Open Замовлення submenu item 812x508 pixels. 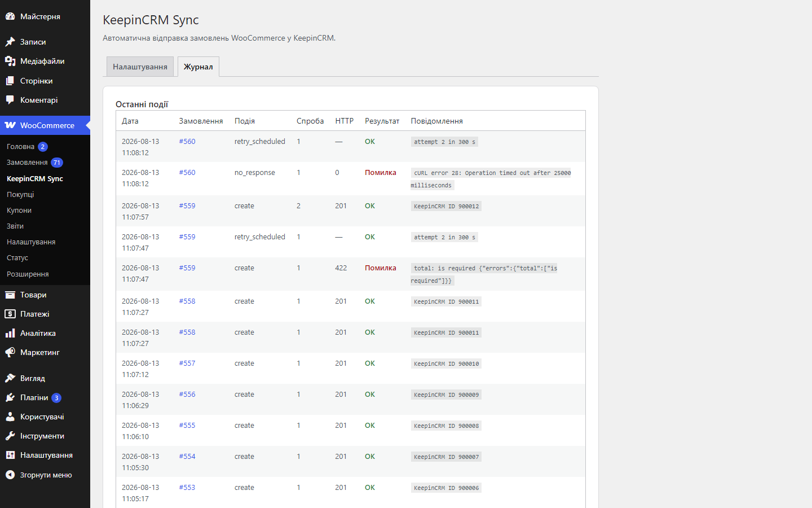click(x=27, y=162)
